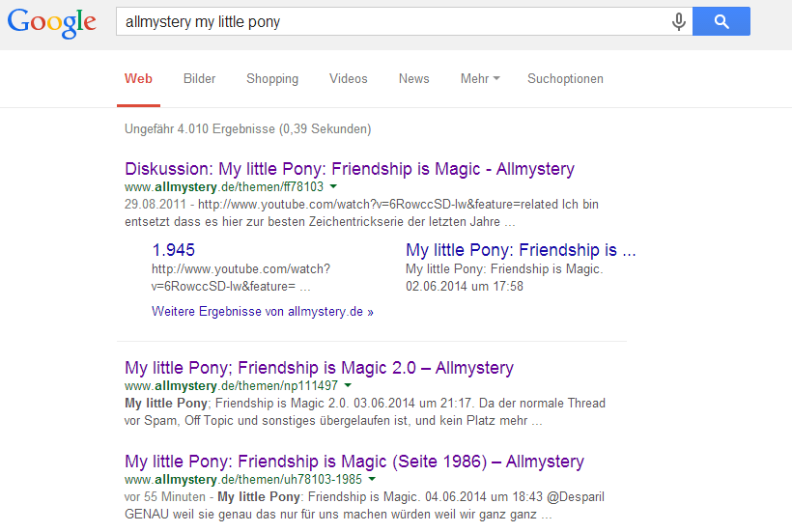Click the date text 02.06.2014 um 17:58
This screenshot has width=792, height=532.
[465, 286]
